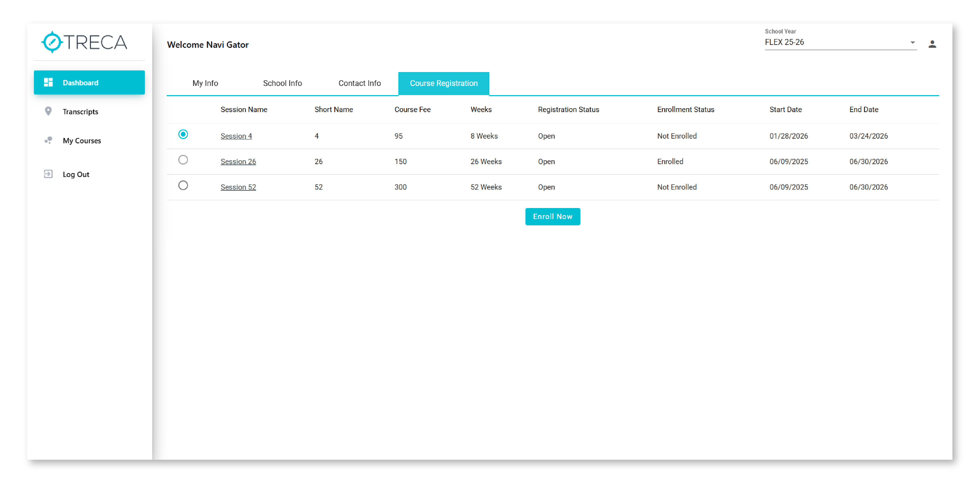Select the Course Registration tab
This screenshot has height=484, width=980.
pos(444,83)
